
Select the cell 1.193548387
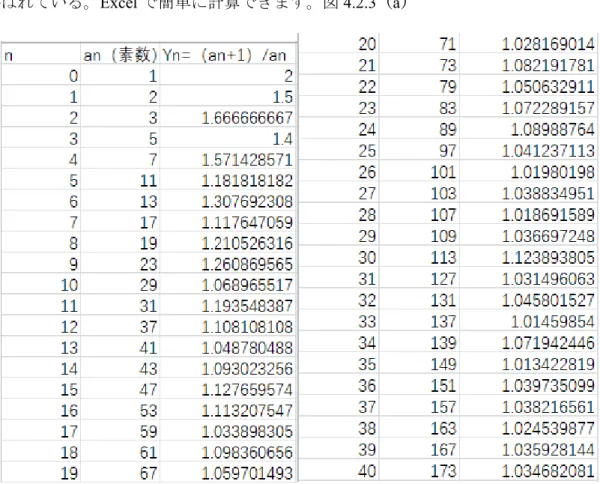228,306
